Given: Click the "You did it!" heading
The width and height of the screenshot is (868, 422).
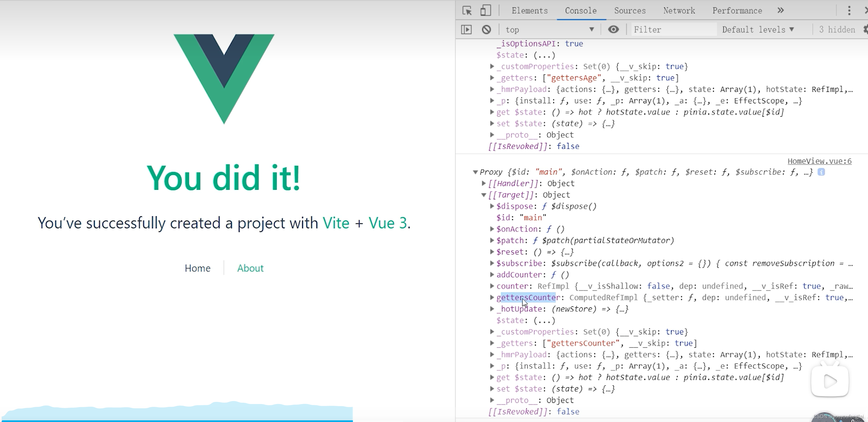Looking at the screenshot, I should [224, 178].
